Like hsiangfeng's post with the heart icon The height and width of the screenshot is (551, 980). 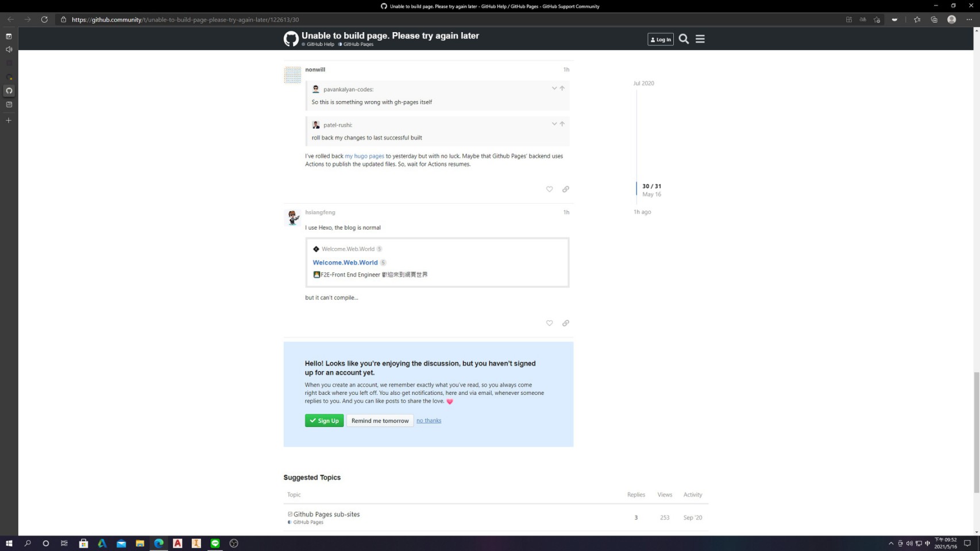pos(549,323)
